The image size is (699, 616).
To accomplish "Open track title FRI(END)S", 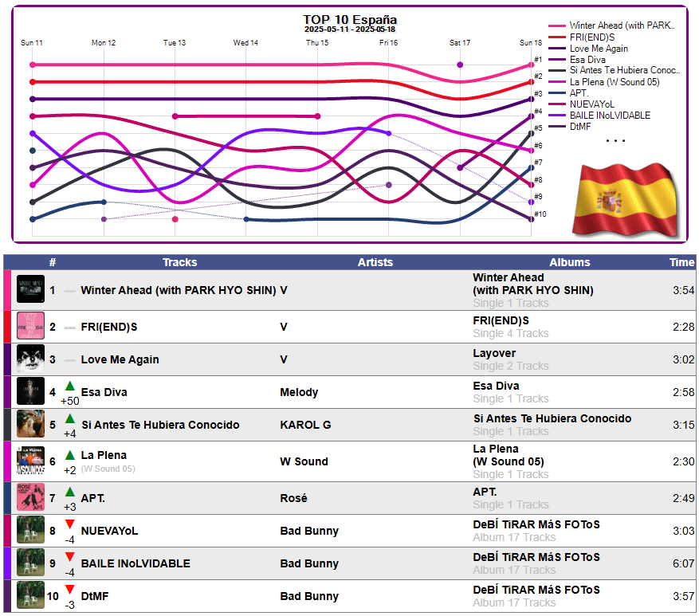I will pyautogui.click(x=109, y=328).
